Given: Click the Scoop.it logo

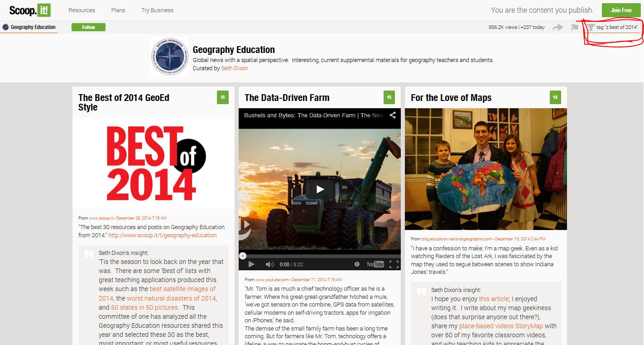Looking at the screenshot, I should pos(30,10).
